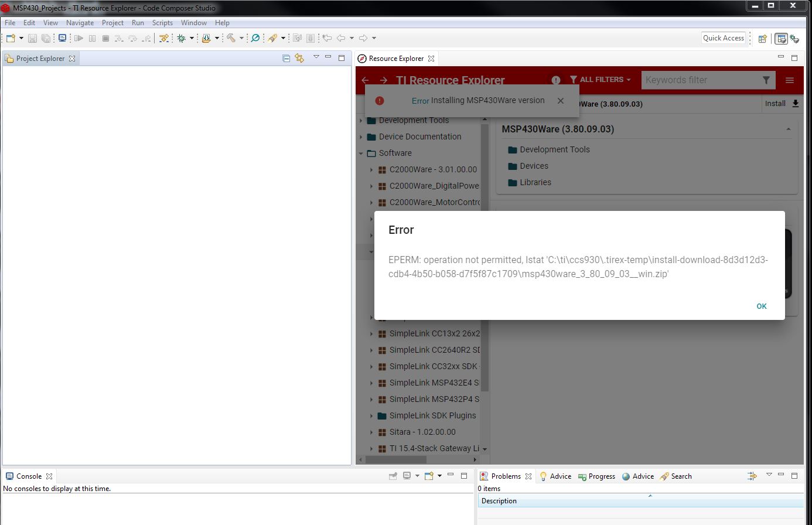Click the Step Into toolbar icon
The height and width of the screenshot is (525, 812).
click(119, 38)
